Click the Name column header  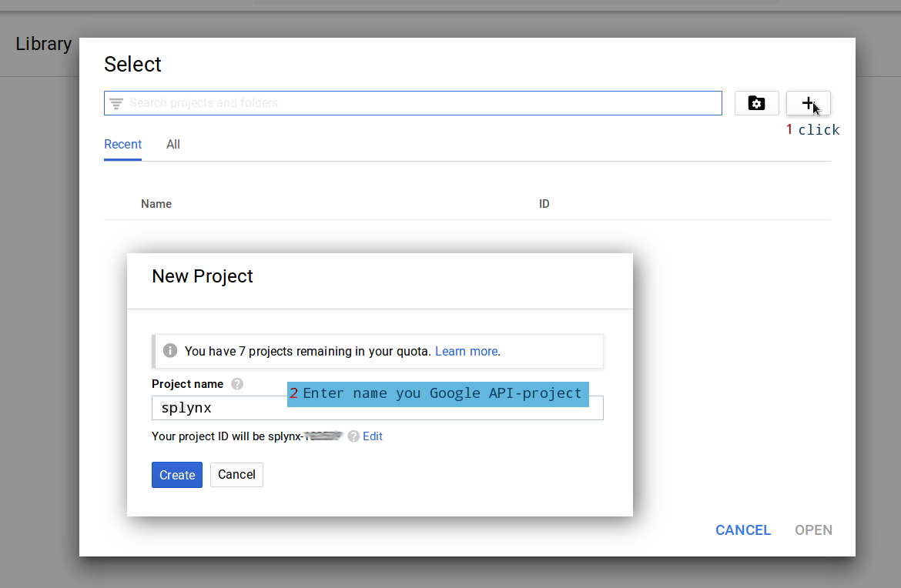click(156, 204)
